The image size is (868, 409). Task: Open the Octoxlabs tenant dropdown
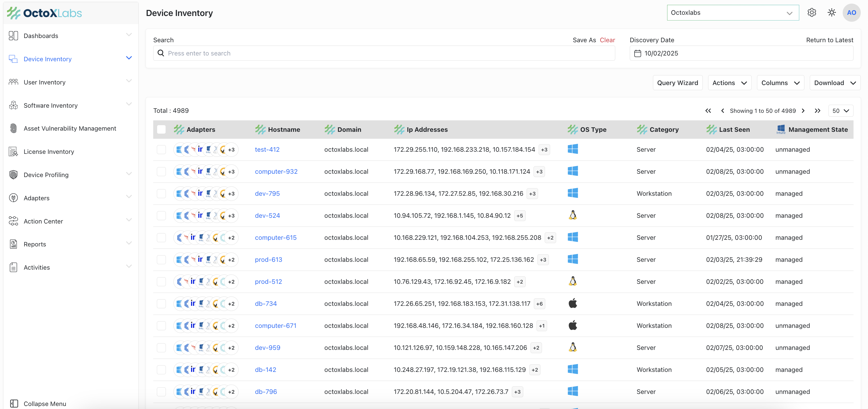(x=733, y=13)
